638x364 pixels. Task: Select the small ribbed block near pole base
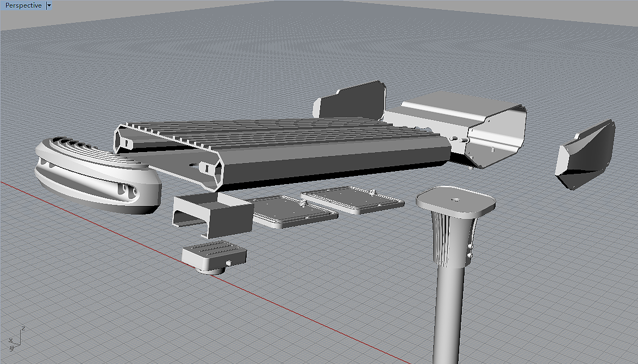[x=214, y=256]
